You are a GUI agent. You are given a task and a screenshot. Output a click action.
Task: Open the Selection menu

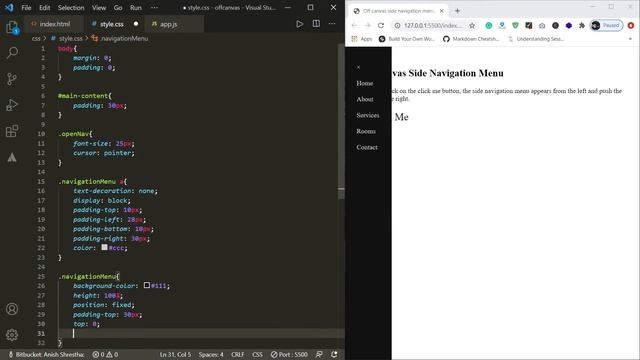coord(71,7)
